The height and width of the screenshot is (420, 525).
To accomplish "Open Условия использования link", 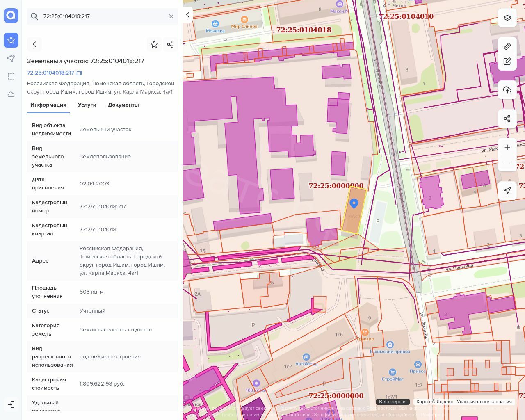I will click(x=484, y=402).
